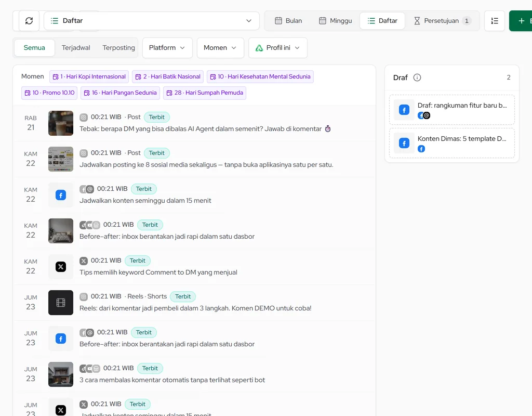Click the Hari Kopi Internasional moment tag
Image resolution: width=532 pixels, height=416 pixels.
pyautogui.click(x=89, y=77)
